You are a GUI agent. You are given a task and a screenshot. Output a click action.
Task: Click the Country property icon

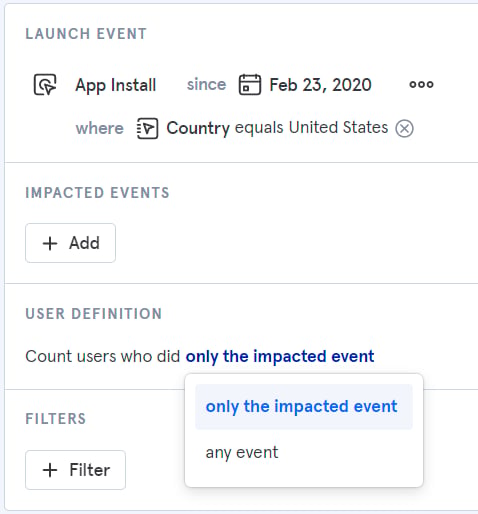[x=147, y=128]
